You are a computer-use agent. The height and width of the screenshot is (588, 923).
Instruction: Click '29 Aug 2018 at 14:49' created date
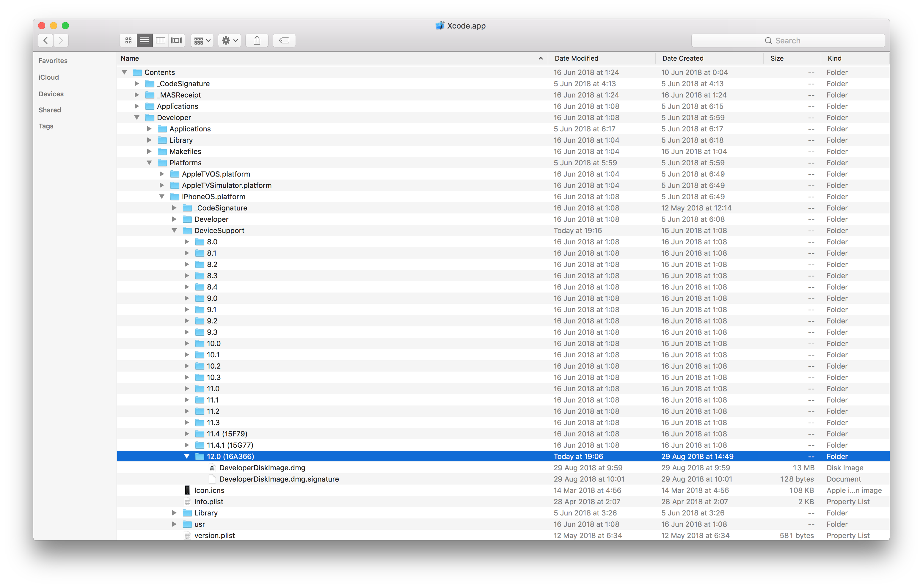tap(697, 456)
